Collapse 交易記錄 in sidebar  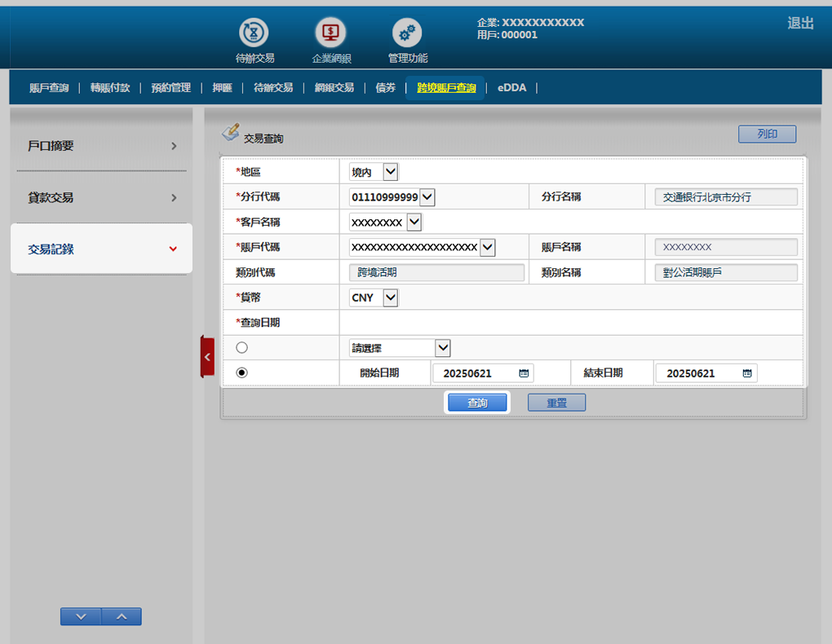click(101, 249)
